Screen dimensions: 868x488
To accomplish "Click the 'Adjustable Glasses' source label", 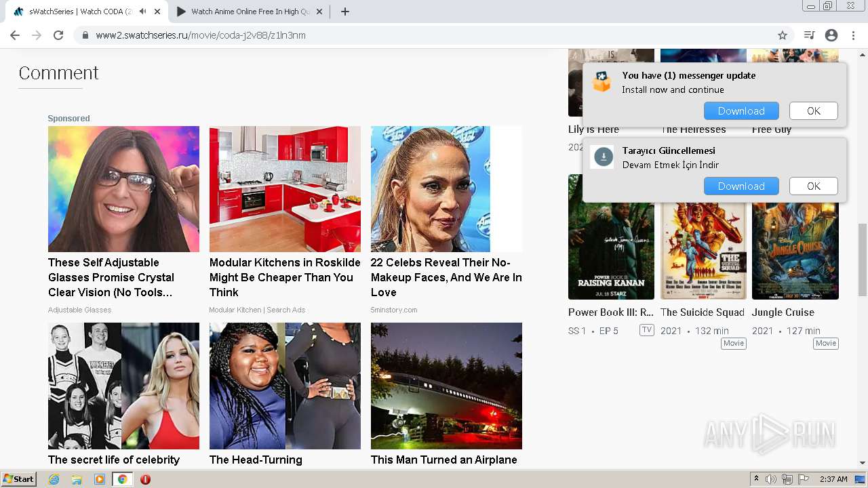I will (x=79, y=310).
